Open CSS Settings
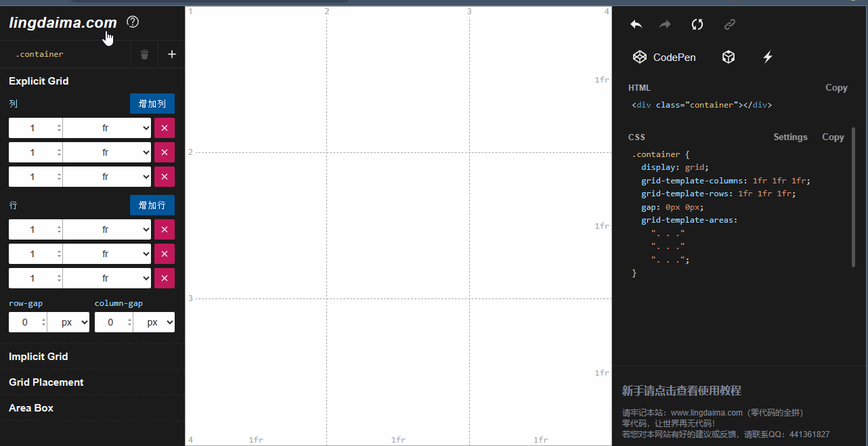 coord(790,137)
